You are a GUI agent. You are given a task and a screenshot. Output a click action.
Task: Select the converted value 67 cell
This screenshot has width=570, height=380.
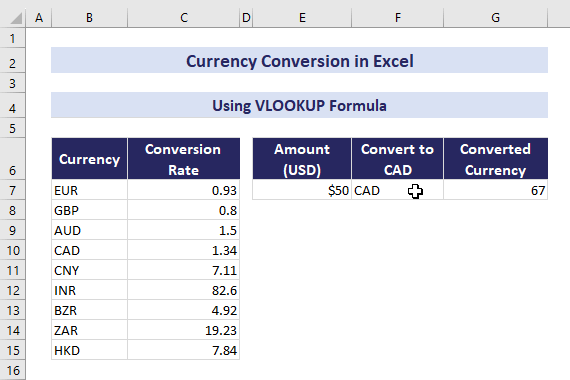[495, 189]
